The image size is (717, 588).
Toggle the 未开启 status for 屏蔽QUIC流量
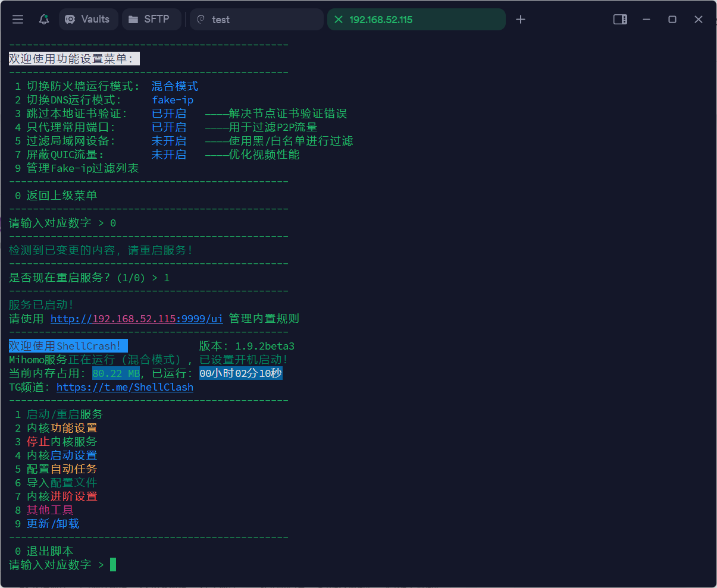169,155
